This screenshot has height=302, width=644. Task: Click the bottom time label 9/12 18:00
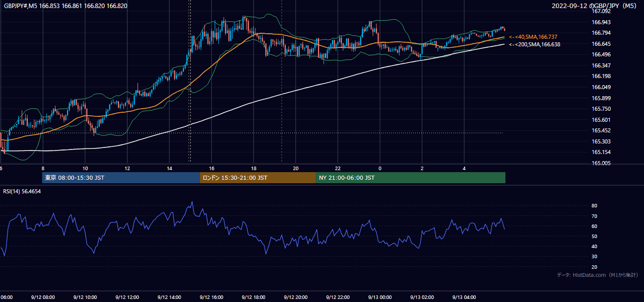253,297
